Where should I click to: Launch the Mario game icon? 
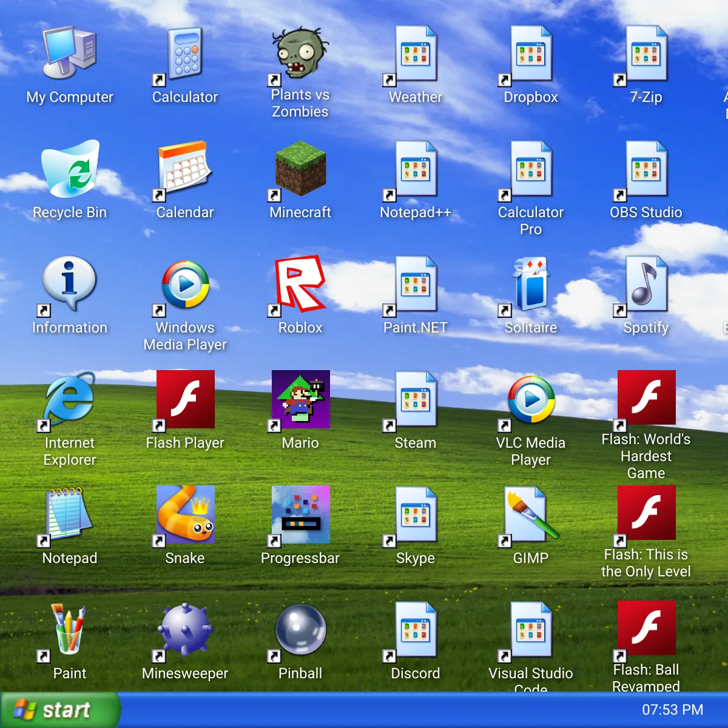(300, 399)
